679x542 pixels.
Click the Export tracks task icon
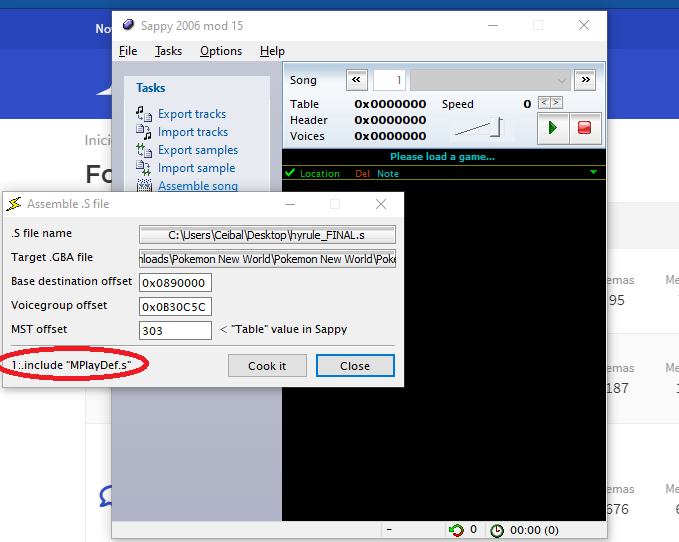point(144,114)
